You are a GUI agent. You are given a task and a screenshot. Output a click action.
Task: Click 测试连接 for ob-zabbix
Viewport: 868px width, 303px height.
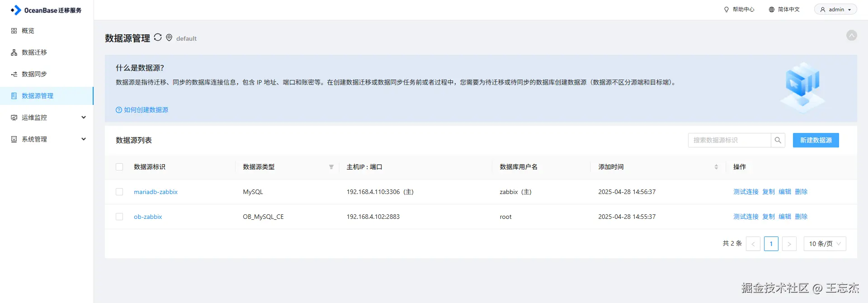coord(746,217)
